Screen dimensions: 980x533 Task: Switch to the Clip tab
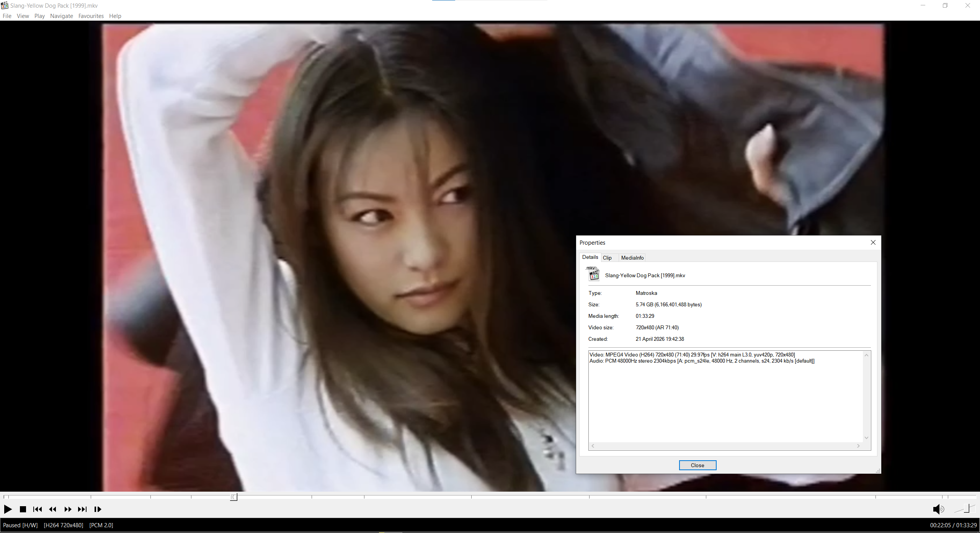(607, 258)
